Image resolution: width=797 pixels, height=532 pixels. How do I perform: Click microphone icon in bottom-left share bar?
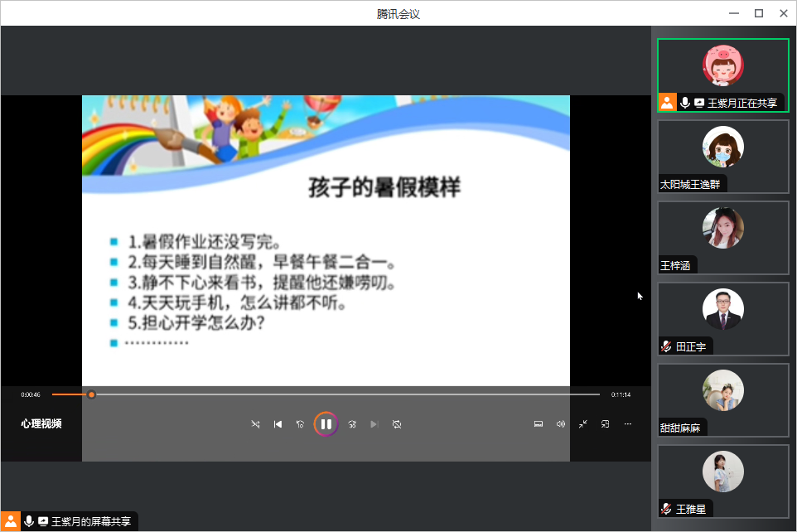pos(29,521)
